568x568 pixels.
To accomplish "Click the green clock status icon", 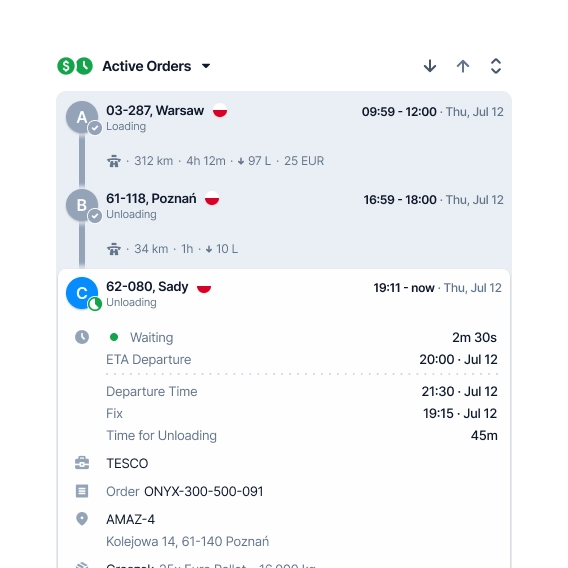I will pos(84,66).
